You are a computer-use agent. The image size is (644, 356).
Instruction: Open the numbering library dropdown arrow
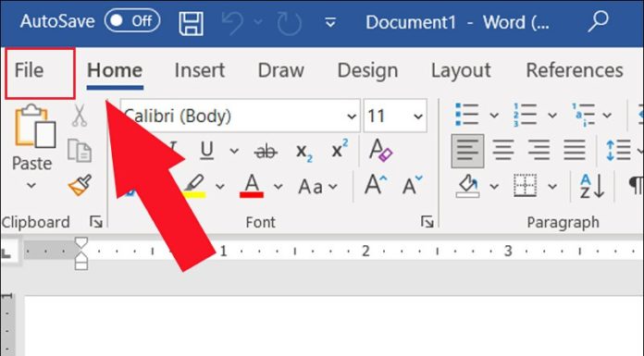point(552,116)
